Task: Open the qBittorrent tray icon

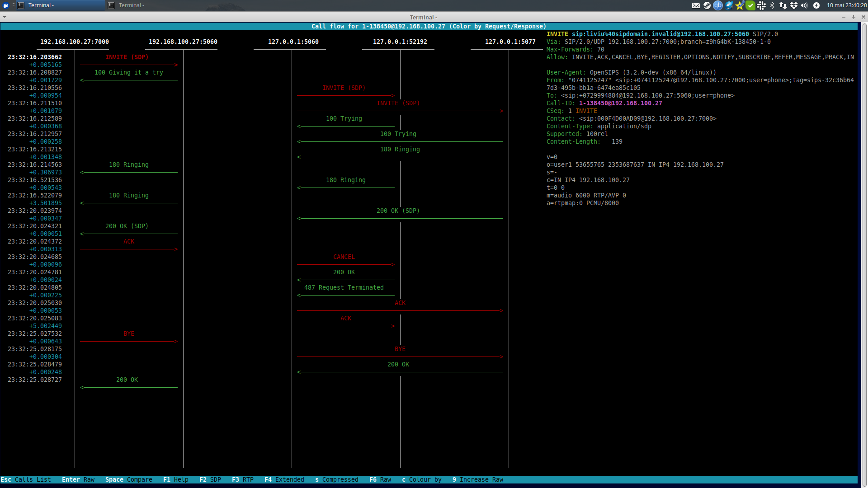Action: pyautogui.click(x=718, y=5)
